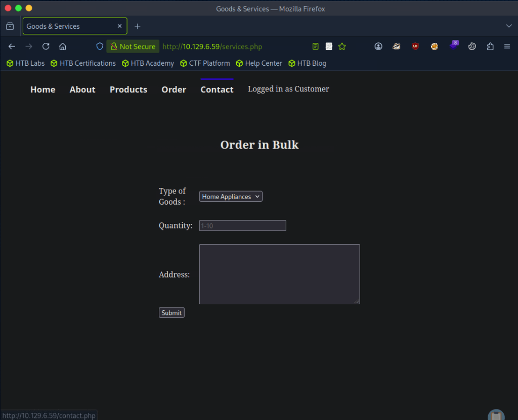Open the list all tabs chevron
The width and height of the screenshot is (518, 420).
point(508,26)
